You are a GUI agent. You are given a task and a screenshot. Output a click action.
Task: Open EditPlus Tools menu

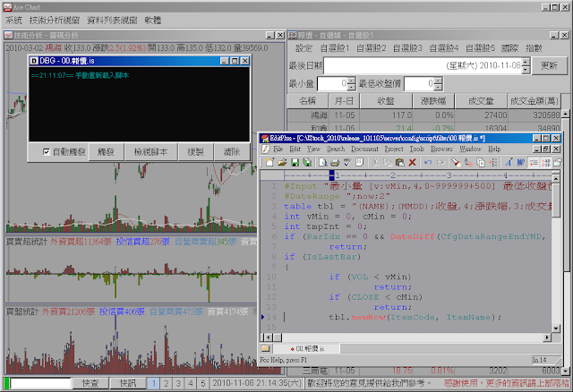pyautogui.click(x=416, y=149)
